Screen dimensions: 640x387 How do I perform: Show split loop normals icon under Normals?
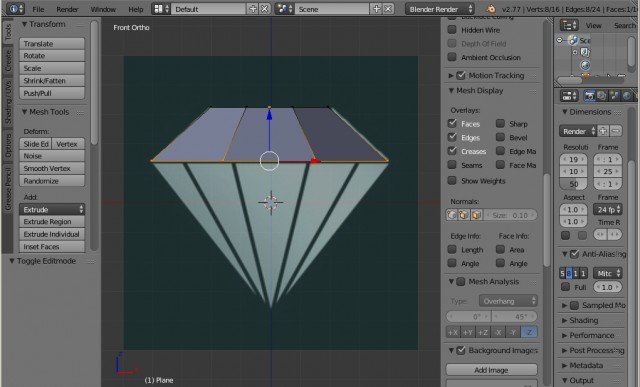pos(464,215)
